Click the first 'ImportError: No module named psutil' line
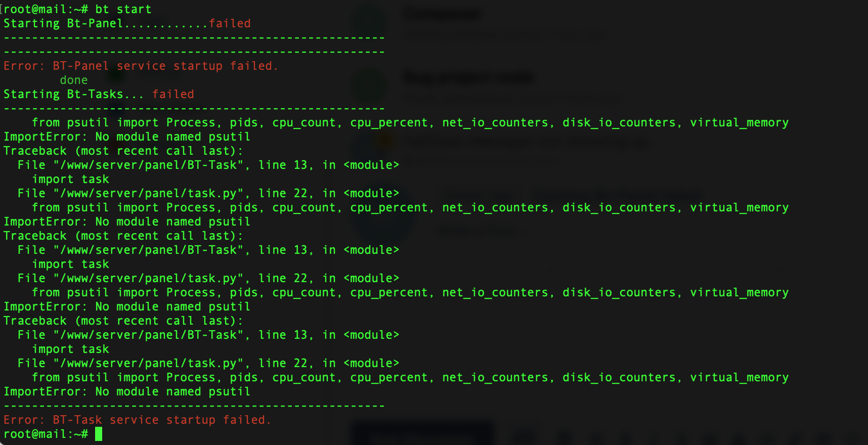The height and width of the screenshot is (445, 868). (x=126, y=137)
